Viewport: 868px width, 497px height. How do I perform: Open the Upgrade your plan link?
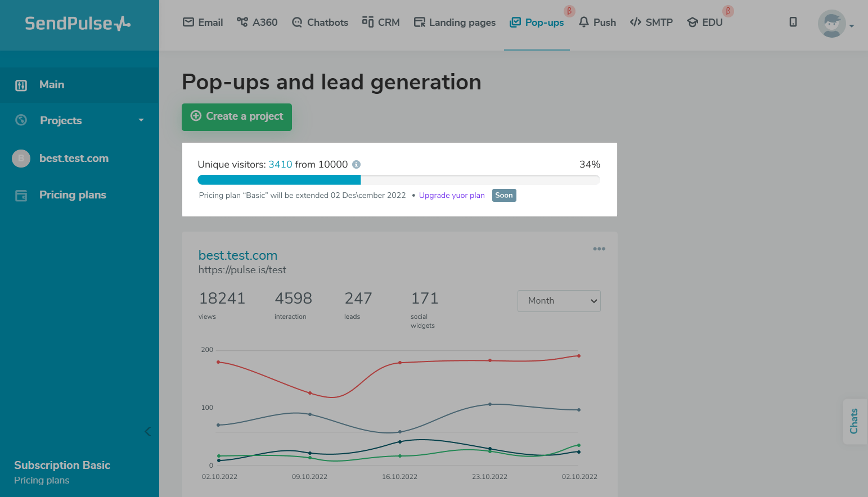[452, 195]
